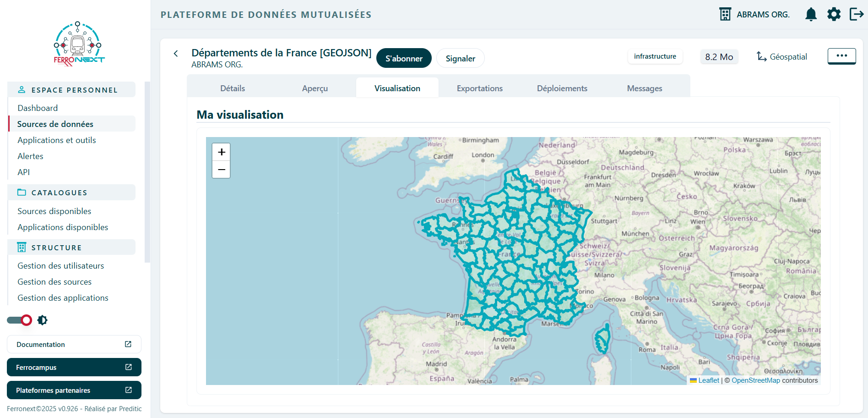Select Sources de données in sidebar
The width and height of the screenshot is (868, 418).
tap(72, 124)
